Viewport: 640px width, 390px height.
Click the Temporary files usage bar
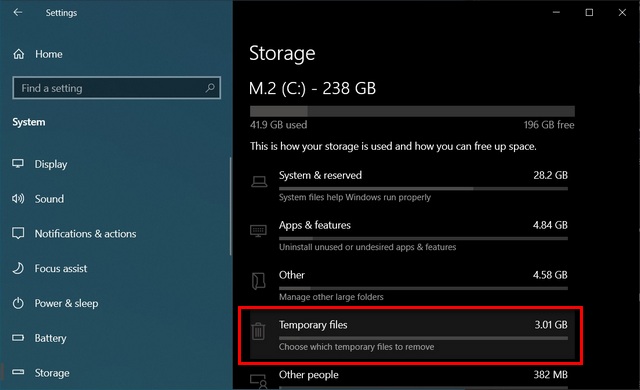[x=423, y=338]
